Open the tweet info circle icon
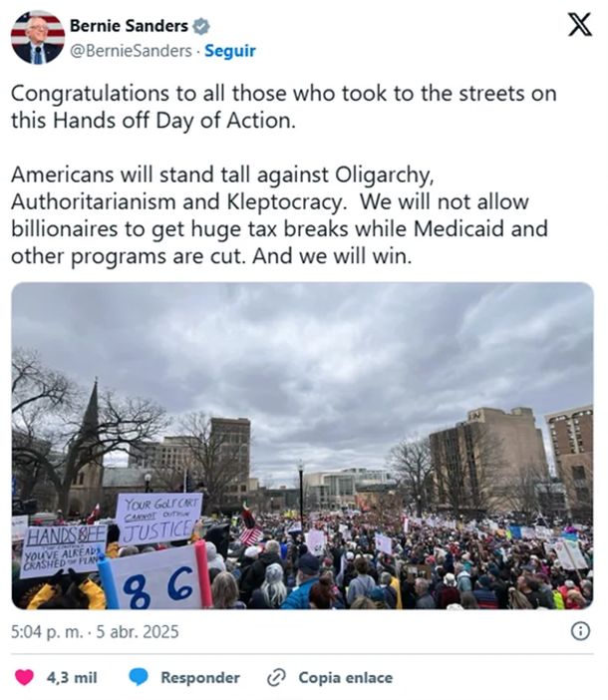 (580, 631)
